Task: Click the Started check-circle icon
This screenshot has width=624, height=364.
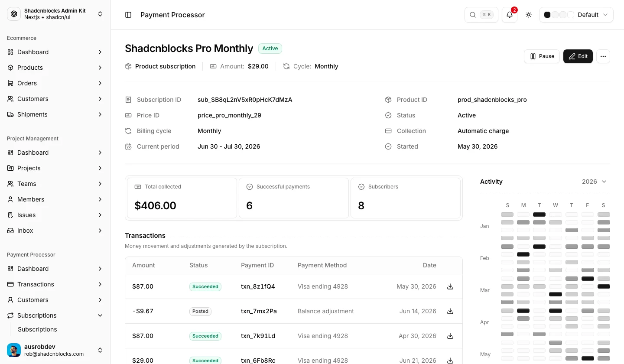Action: pos(388,146)
